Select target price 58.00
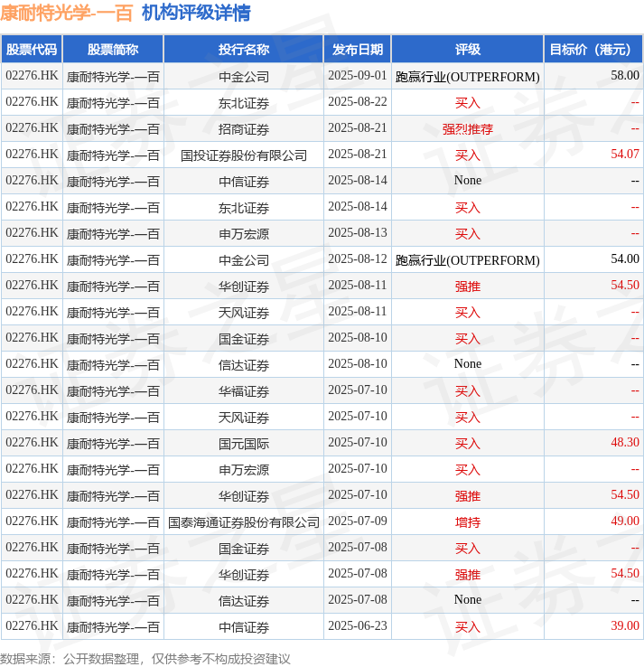Screen dimensions: 644x667 tap(625, 76)
